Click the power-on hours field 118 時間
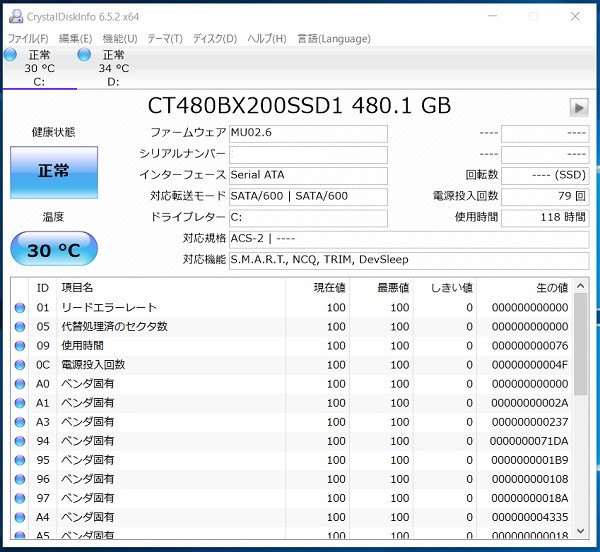 tap(545, 218)
